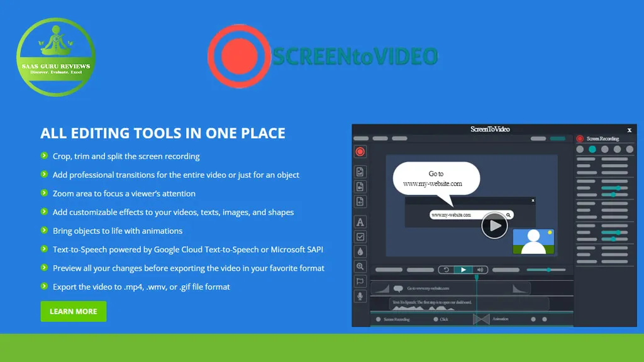Click the 'Text-to-Speech powered by Google Cloud' line
This screenshot has width=644, height=362.
[x=187, y=250]
